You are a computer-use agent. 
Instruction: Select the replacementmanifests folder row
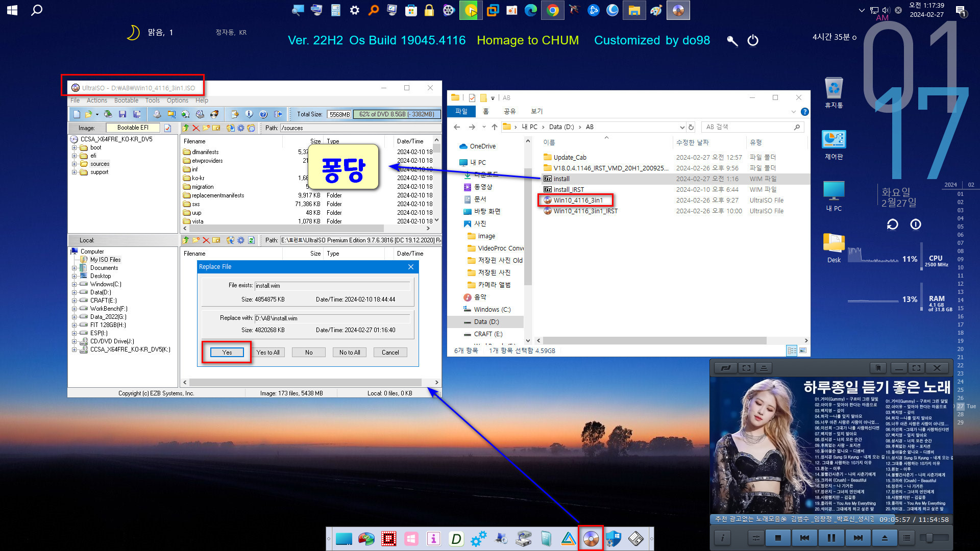click(x=308, y=195)
